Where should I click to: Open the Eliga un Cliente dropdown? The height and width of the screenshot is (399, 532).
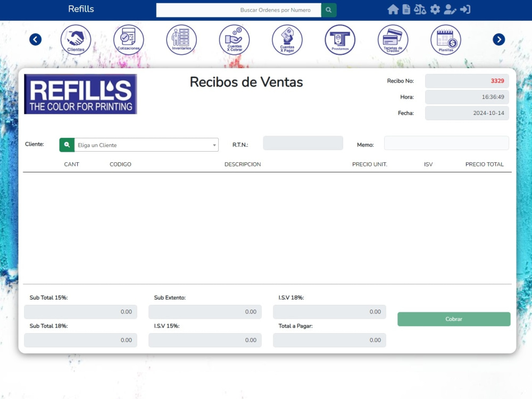pos(146,145)
